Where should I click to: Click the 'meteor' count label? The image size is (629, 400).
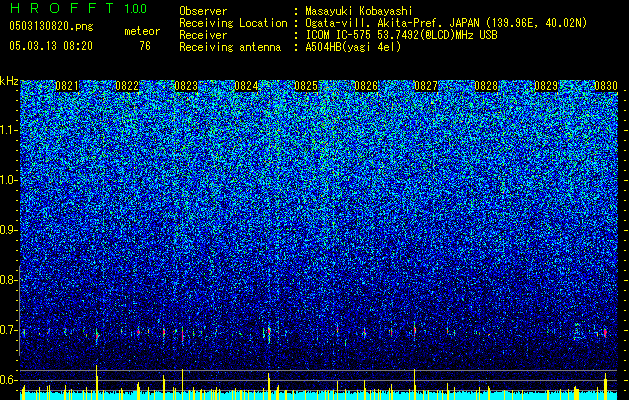pyautogui.click(x=142, y=31)
